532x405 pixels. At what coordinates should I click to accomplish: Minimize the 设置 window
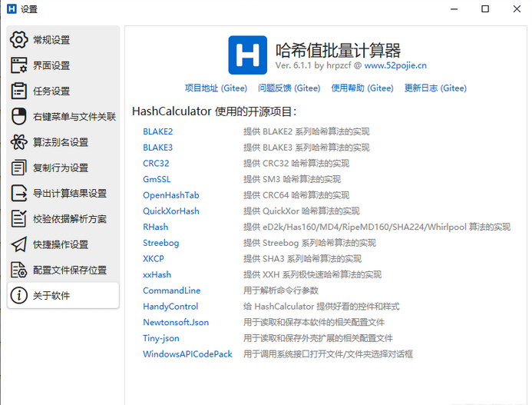[x=454, y=8]
